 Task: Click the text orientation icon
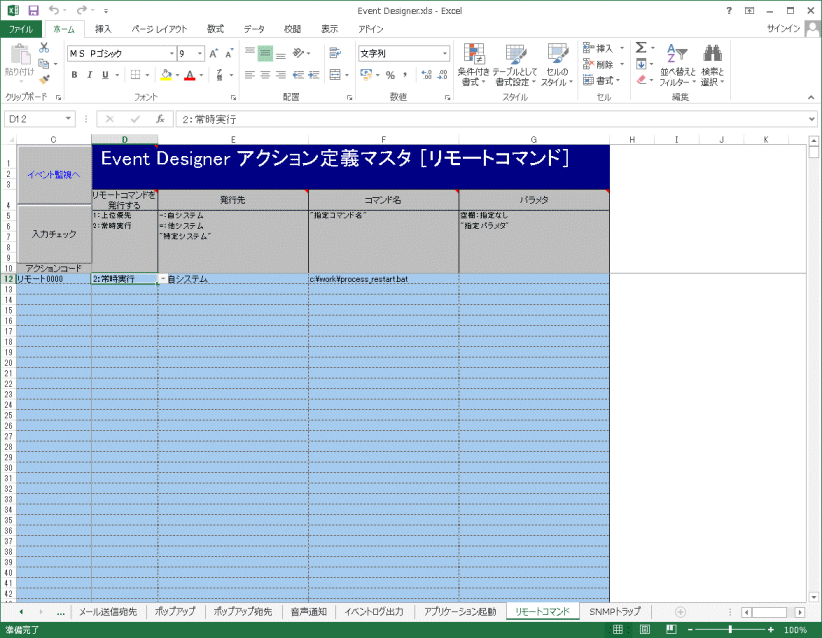298,53
